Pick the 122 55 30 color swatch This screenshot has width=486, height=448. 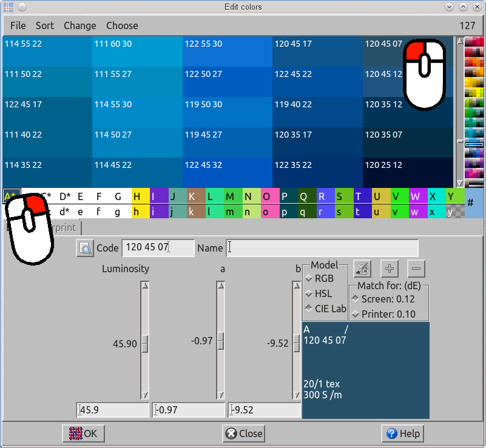point(227,51)
